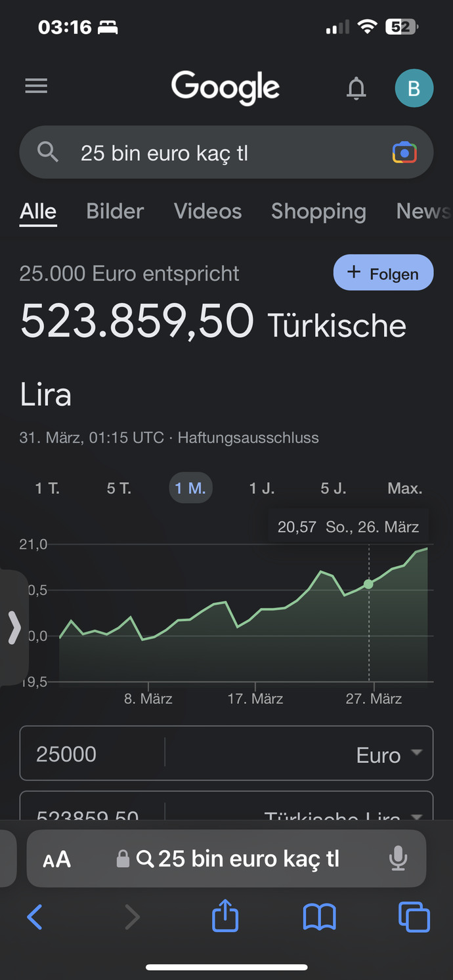Screen dimensions: 453x980
Task: Tap the Folgen button
Action: [383, 272]
